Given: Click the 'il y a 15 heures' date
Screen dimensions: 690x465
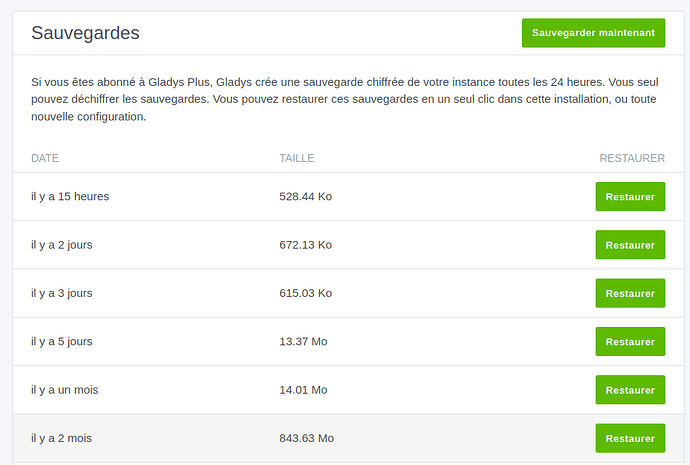Looking at the screenshot, I should click(70, 197).
